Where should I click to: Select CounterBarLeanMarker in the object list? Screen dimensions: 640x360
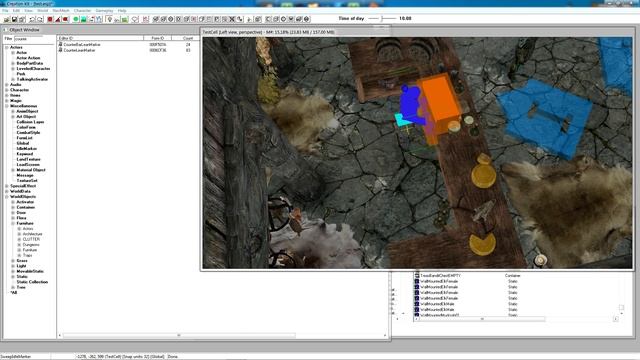(x=82, y=44)
